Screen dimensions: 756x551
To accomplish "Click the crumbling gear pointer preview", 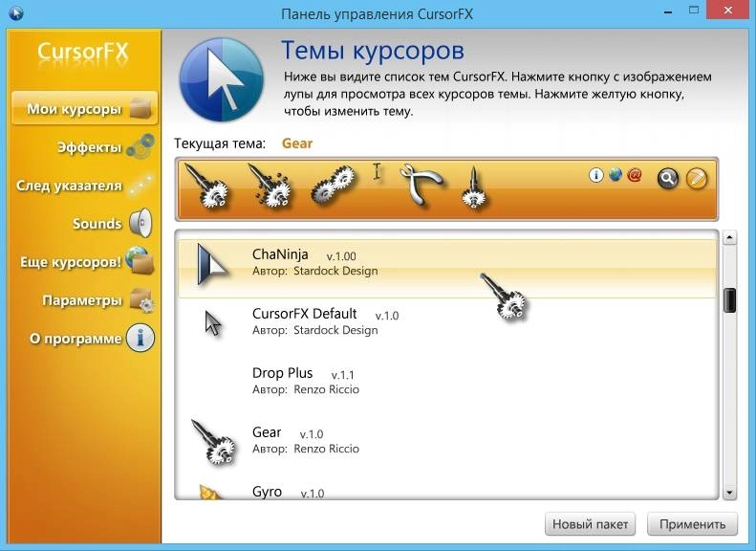I will (270, 187).
